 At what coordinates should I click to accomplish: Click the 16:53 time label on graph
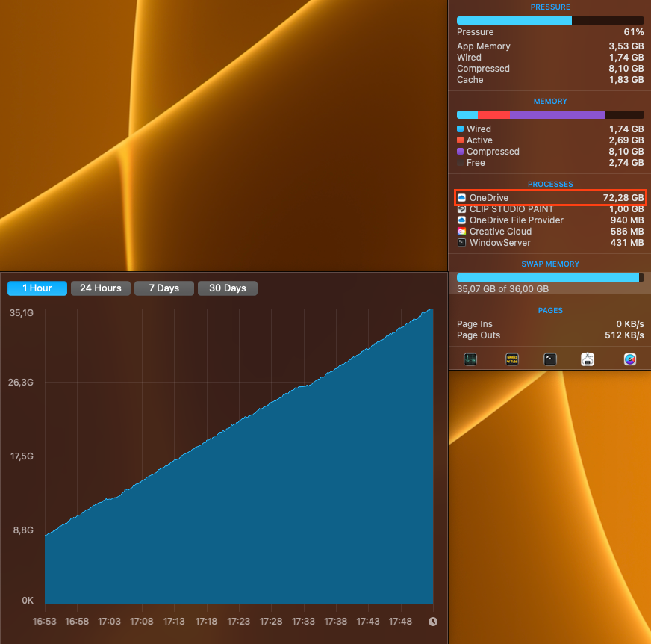pyautogui.click(x=45, y=622)
